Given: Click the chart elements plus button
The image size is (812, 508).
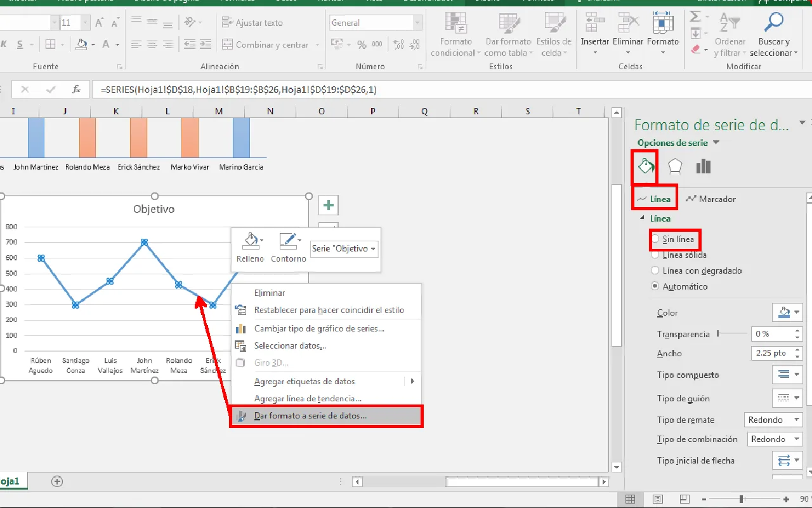Looking at the screenshot, I should (329, 205).
